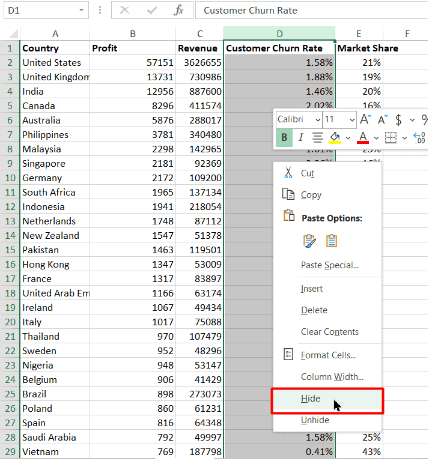Click increase font size icon
This screenshot has width=428, height=459.
click(366, 119)
